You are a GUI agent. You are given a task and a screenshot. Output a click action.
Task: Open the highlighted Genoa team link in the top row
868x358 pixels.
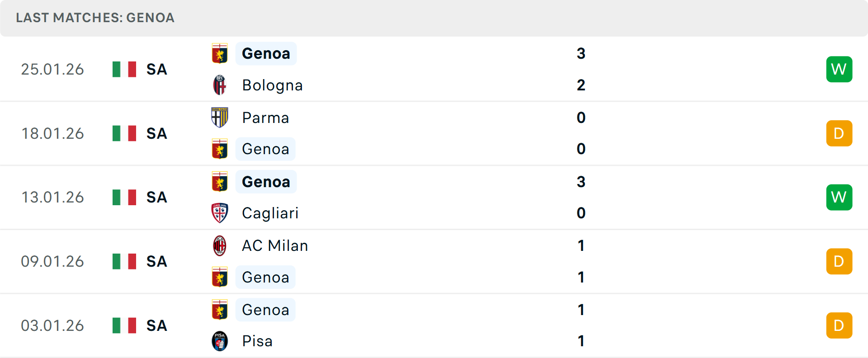266,53
